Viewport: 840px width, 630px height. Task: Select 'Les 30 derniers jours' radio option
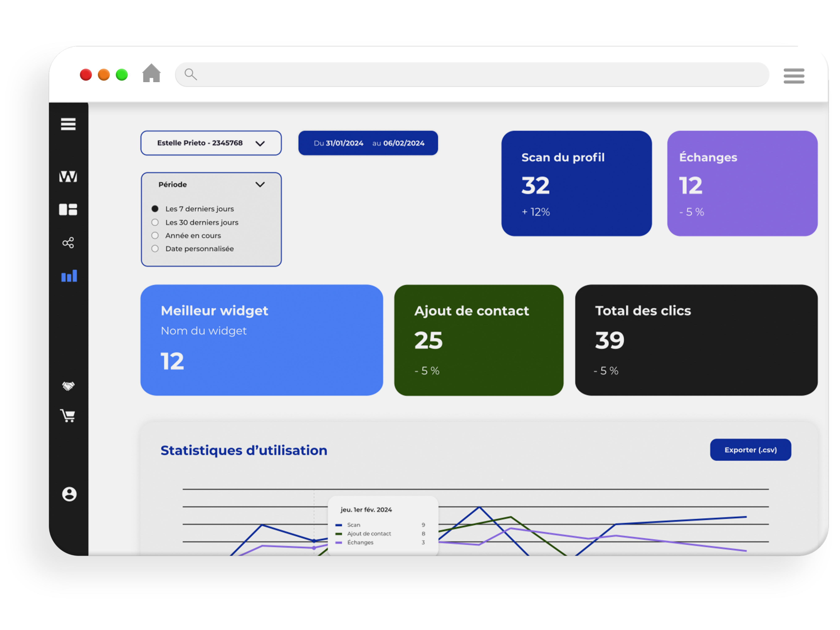click(x=155, y=223)
